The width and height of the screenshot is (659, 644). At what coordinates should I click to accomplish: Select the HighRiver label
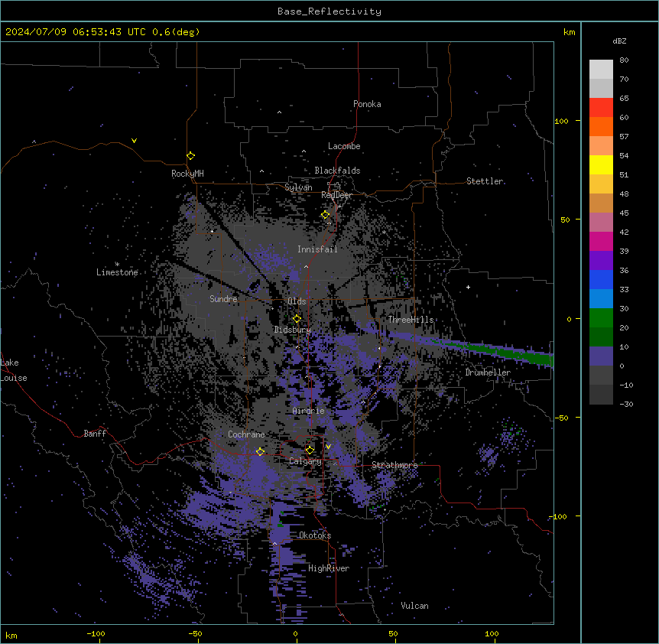pyautogui.click(x=329, y=568)
